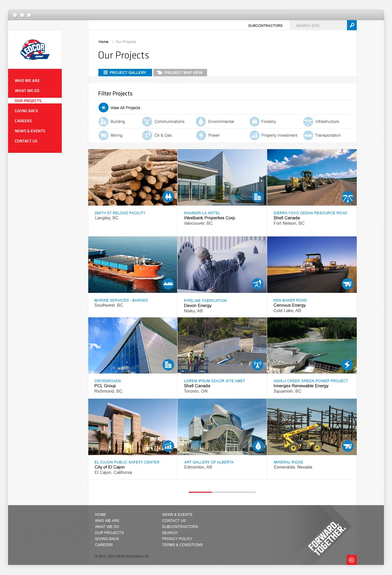Click footer Terms & Conditions link
Viewport: 392px width, 575px height.
click(x=182, y=545)
